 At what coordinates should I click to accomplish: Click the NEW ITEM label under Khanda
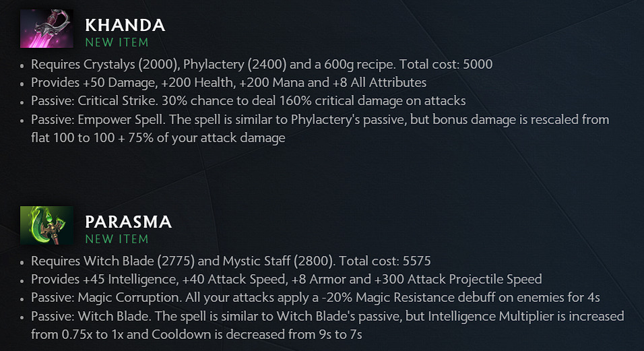117,42
